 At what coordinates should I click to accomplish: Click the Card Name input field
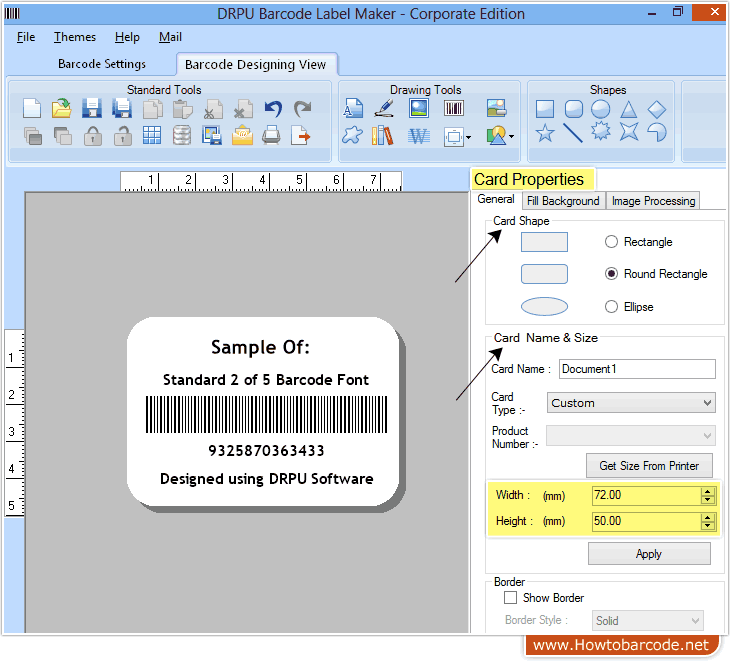tap(636, 369)
